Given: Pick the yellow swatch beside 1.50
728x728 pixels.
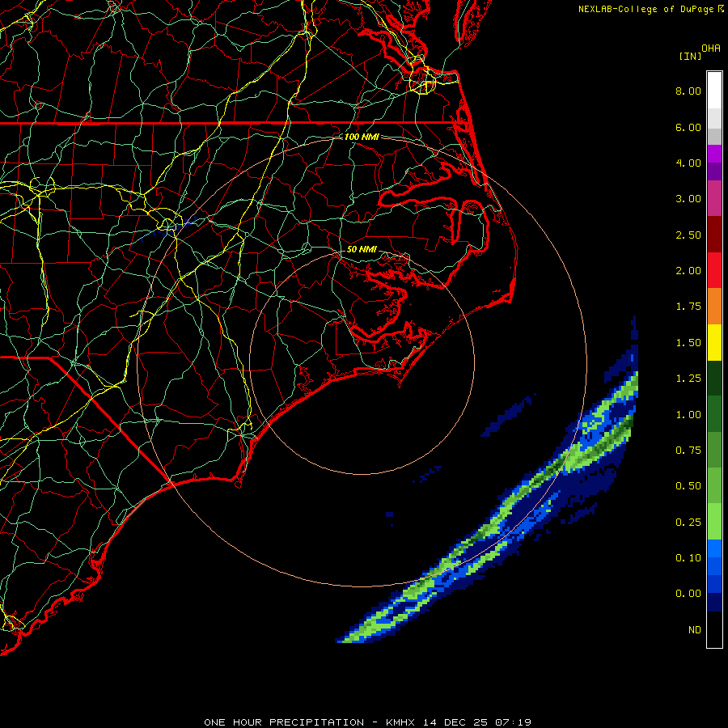Looking at the screenshot, I should point(714,342).
